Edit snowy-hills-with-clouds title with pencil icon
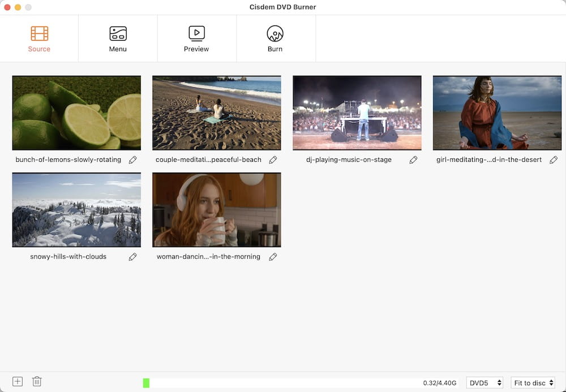The height and width of the screenshot is (392, 566). (x=133, y=257)
